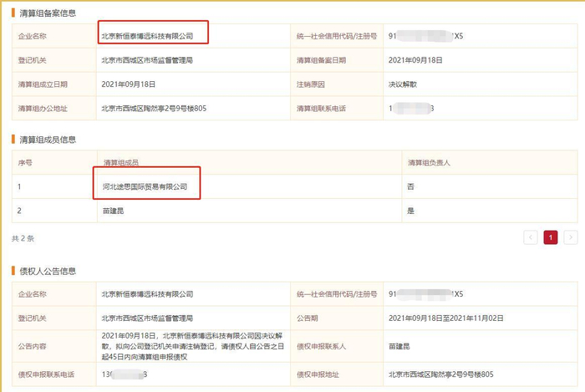This screenshot has width=585, height=392.
Task: Click the 序号 column header
Action: coord(25,163)
